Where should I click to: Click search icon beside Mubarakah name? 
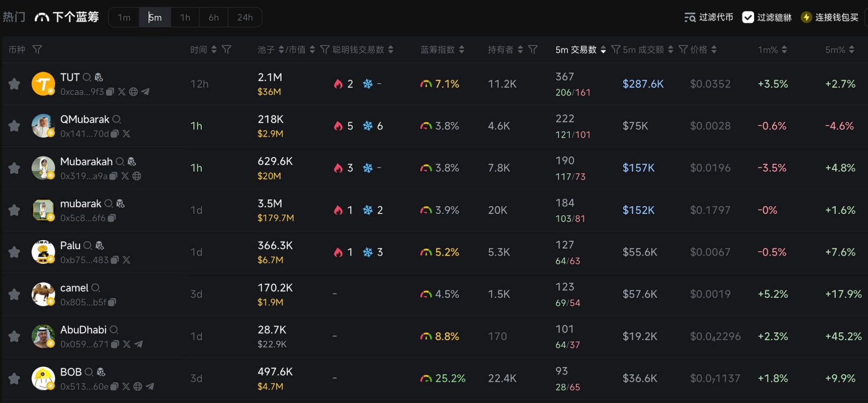[x=120, y=162]
